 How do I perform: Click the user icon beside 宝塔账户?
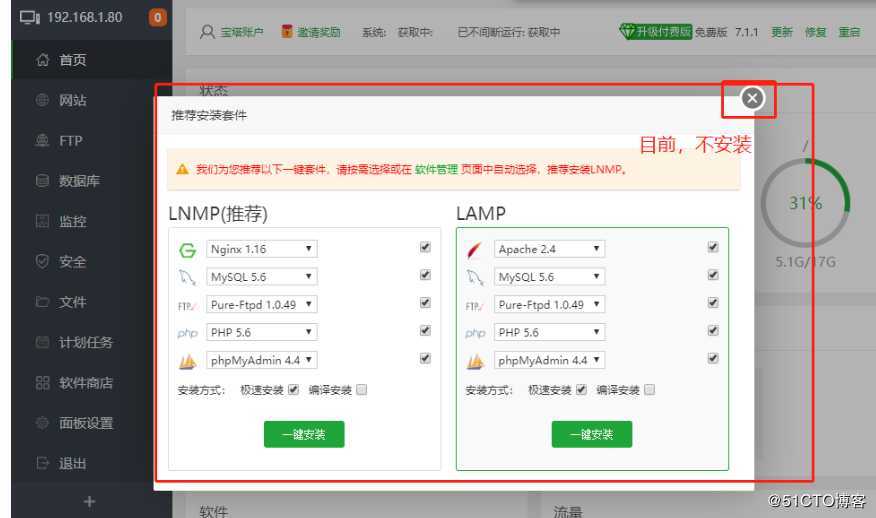[207, 32]
